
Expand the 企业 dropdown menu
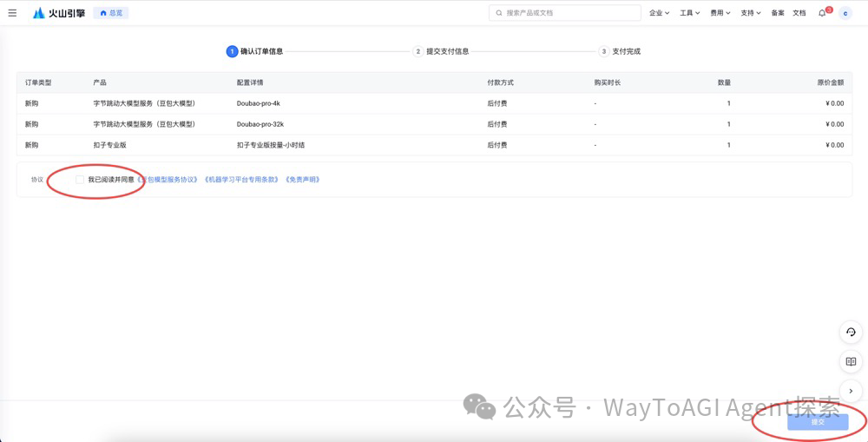[660, 13]
